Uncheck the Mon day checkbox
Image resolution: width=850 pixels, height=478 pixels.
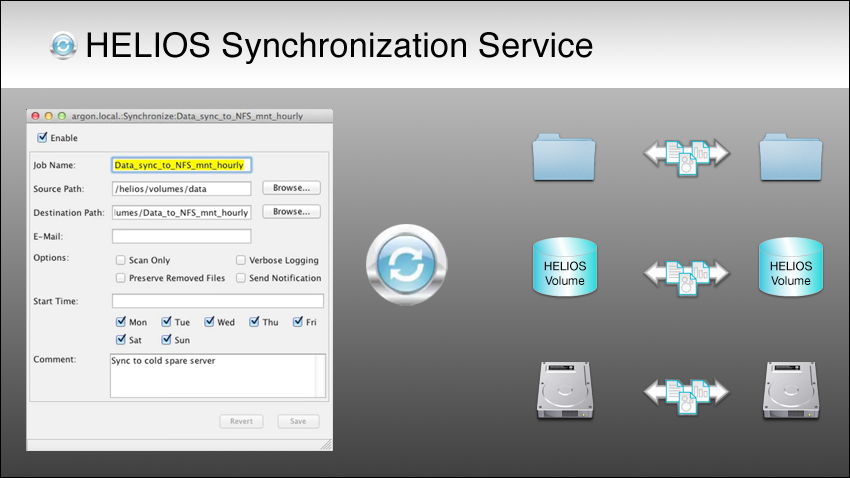click(121, 322)
